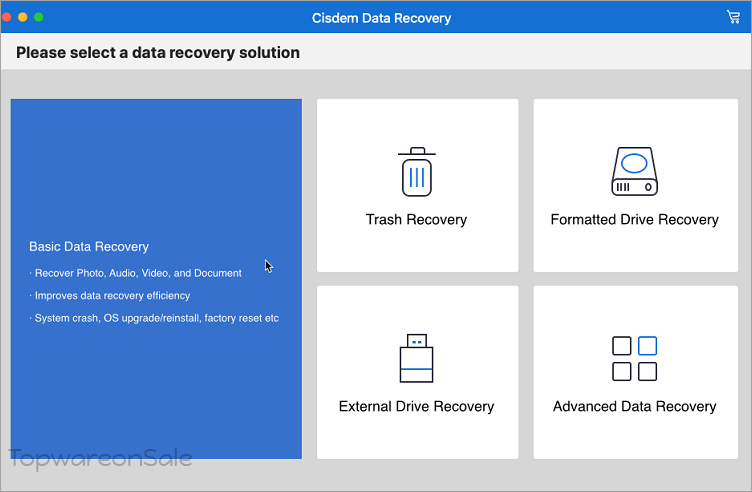Click the four-squares advanced recovery icon

pos(634,359)
